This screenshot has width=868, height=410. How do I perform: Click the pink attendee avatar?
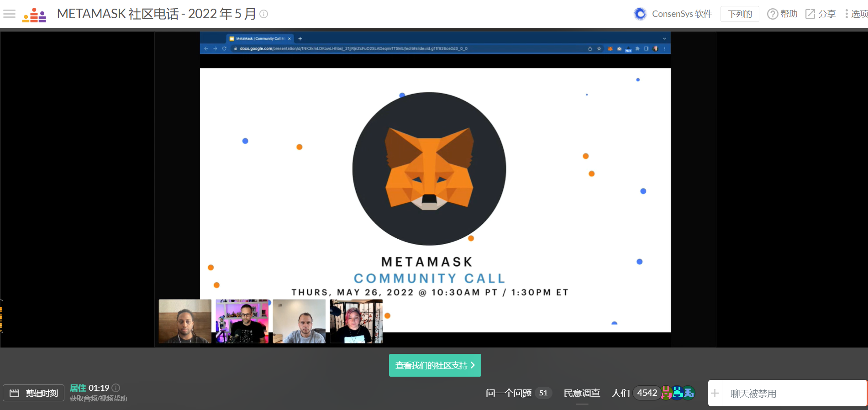click(667, 393)
